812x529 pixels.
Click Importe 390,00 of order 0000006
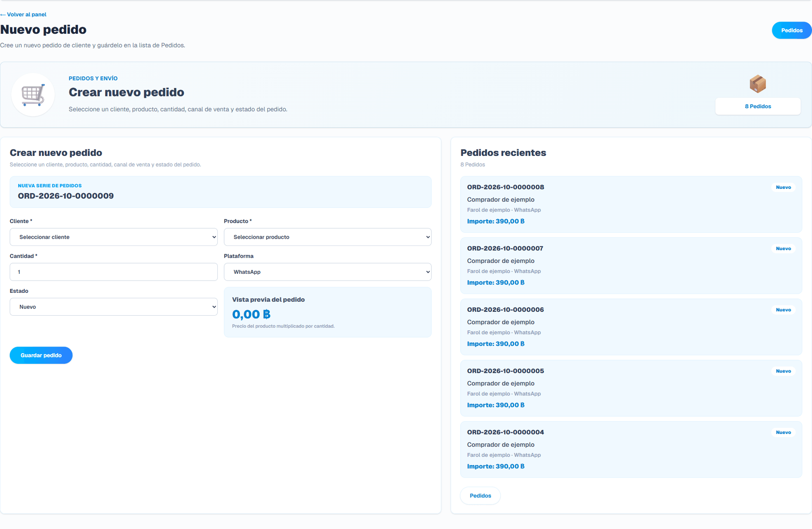click(x=496, y=344)
